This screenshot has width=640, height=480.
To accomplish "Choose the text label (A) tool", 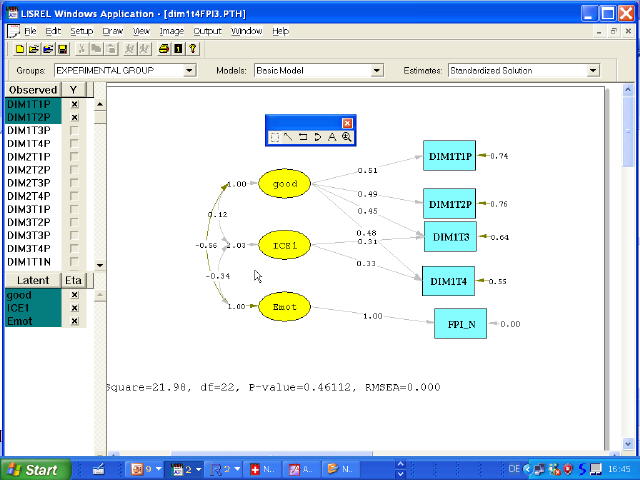I will point(332,137).
